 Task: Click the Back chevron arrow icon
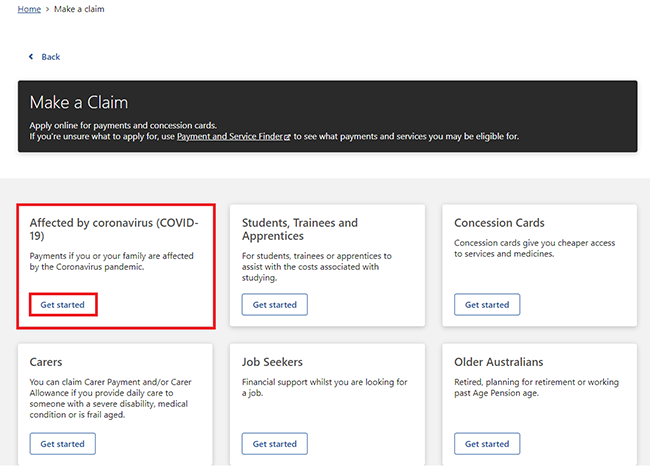[x=31, y=57]
